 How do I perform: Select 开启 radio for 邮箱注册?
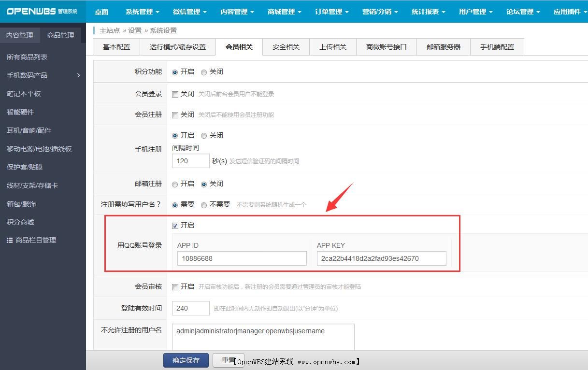[x=174, y=184]
